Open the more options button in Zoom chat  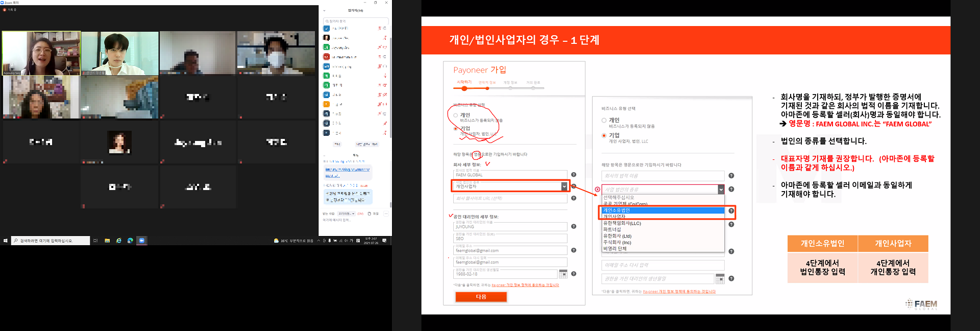tap(386, 214)
